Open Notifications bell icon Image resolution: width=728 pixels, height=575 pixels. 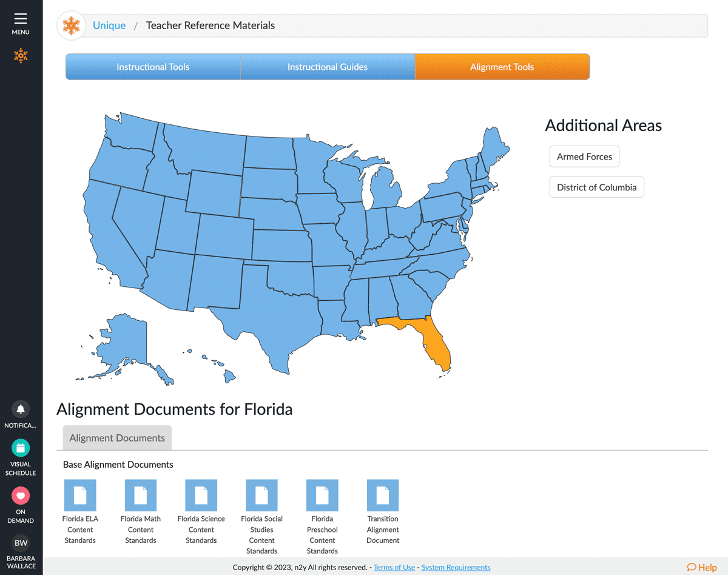pos(21,409)
